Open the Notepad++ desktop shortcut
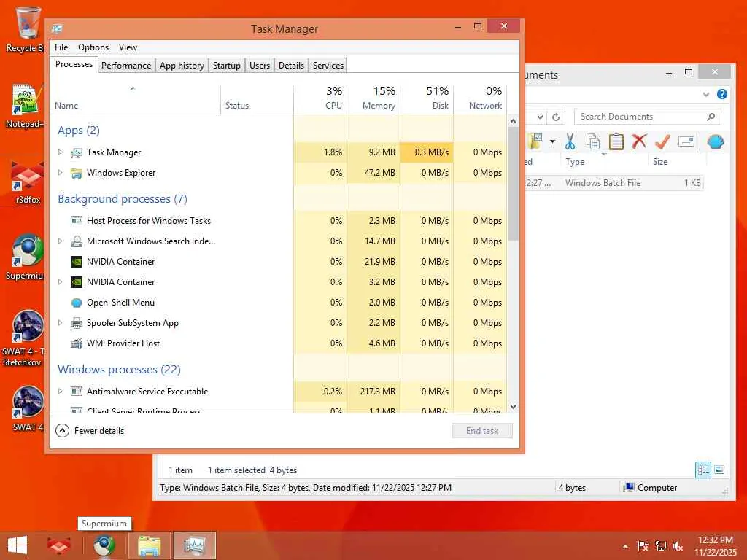747x560 pixels. 26,106
